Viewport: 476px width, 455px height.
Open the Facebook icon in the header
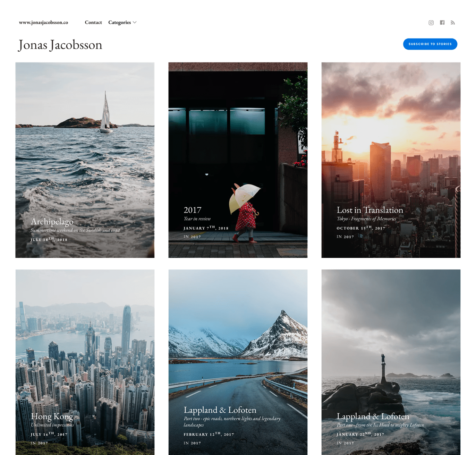click(x=442, y=22)
